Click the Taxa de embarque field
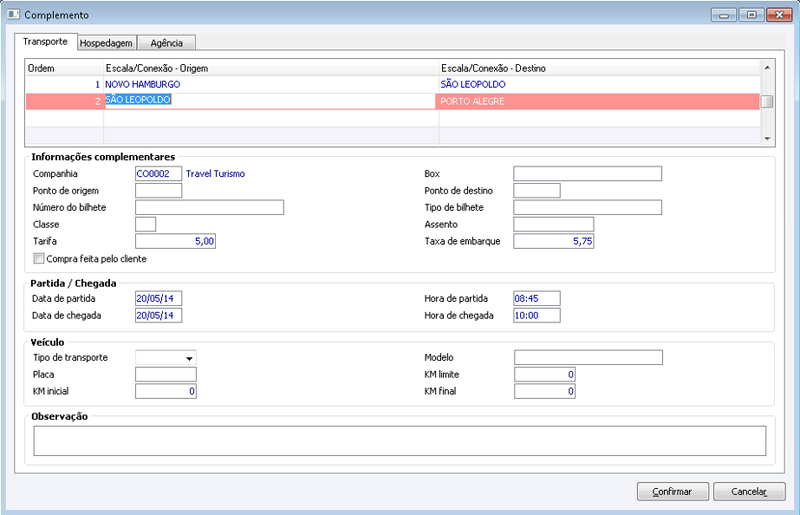This screenshot has height=515, width=800. tap(554, 241)
